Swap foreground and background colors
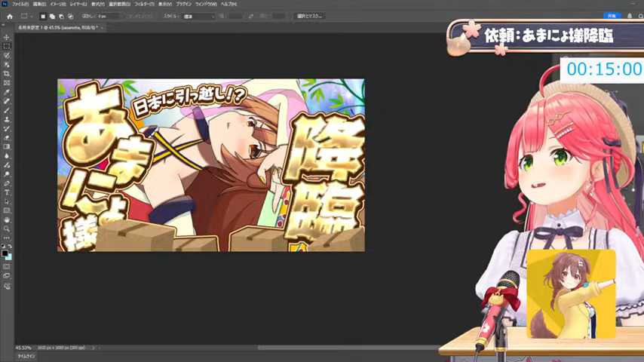 coord(10,246)
